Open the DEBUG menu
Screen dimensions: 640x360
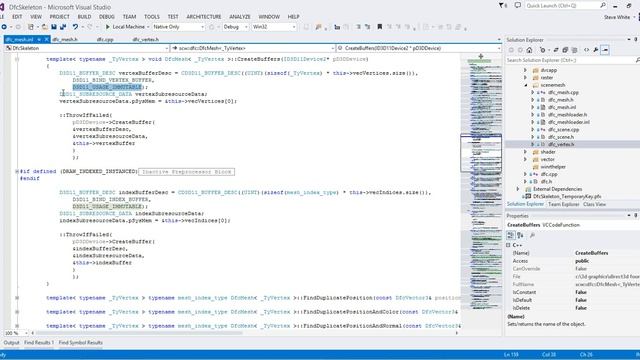107,17
